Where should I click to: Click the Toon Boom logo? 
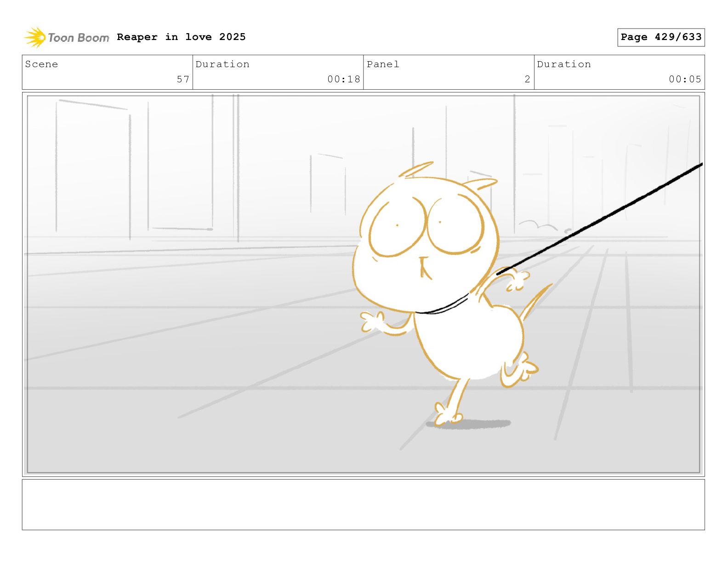pos(67,37)
